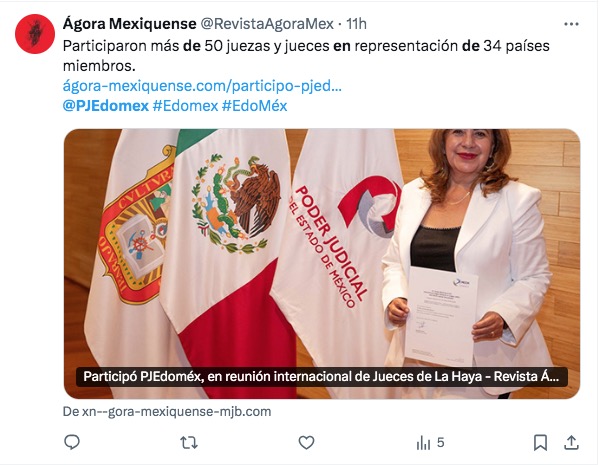This screenshot has height=465, width=601.
Task: Share the tweet using upload arrow icon
Action: tap(571, 443)
